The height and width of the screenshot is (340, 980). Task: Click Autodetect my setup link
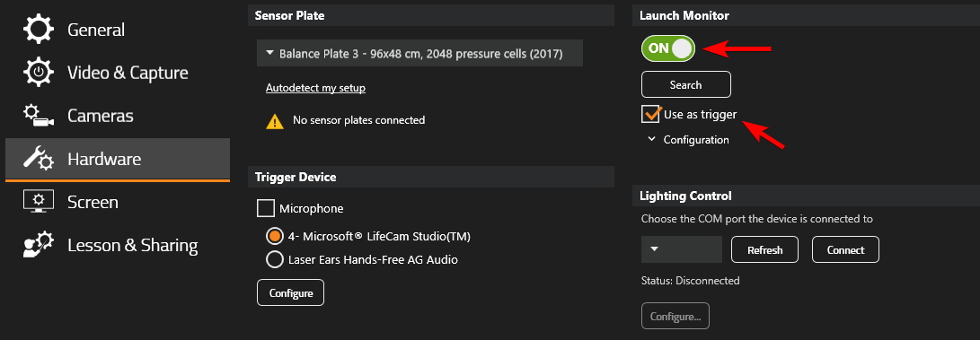tap(315, 88)
